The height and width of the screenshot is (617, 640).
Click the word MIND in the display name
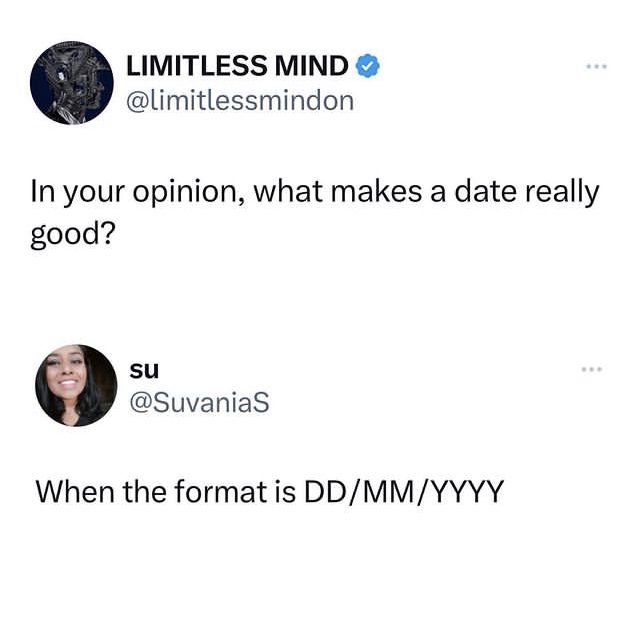click(x=311, y=66)
